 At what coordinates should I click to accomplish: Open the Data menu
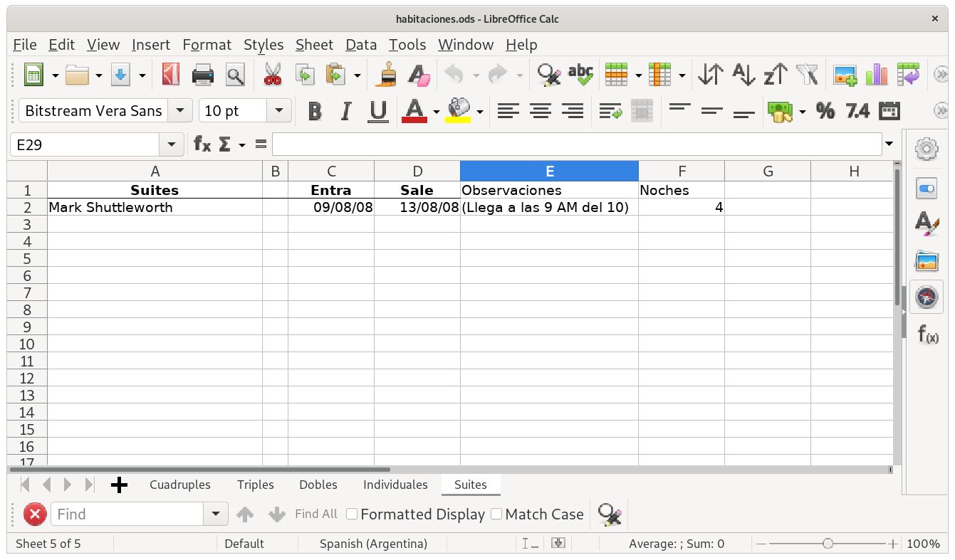pos(361,45)
